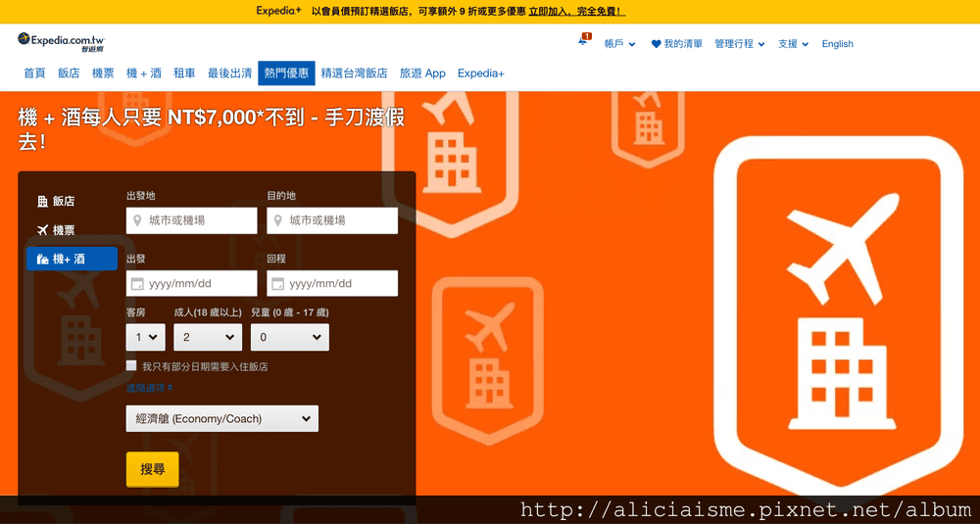
Task: Open 最後出清 navigation item
Action: click(230, 73)
